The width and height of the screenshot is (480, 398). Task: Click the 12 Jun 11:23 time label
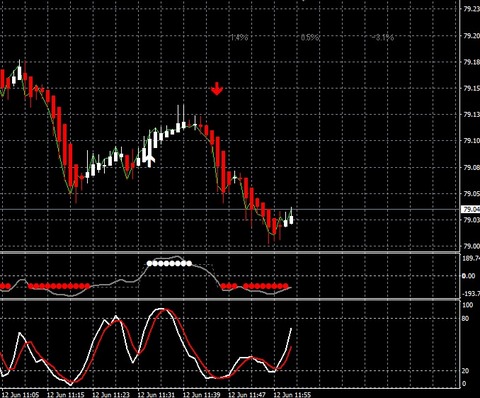pos(111,395)
